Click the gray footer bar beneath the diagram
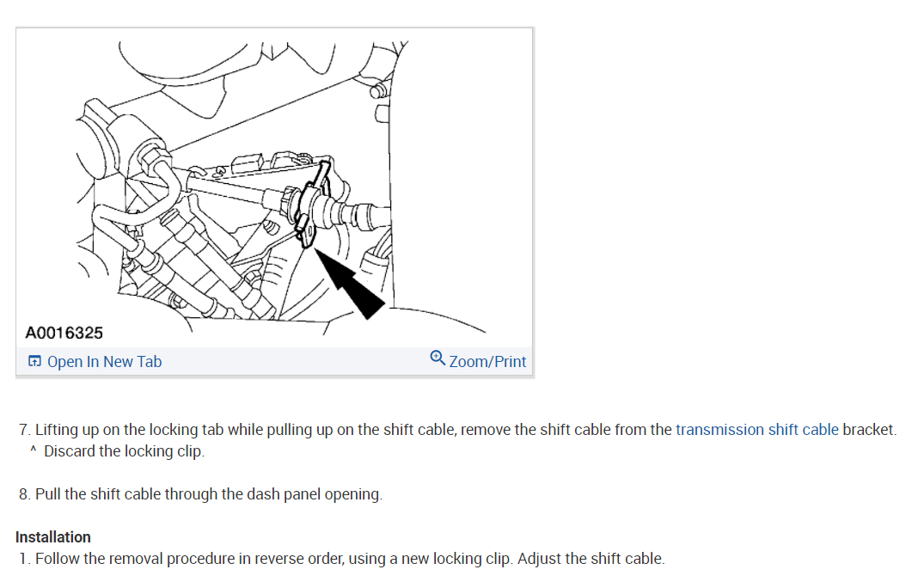918x588 pixels. pos(274,361)
